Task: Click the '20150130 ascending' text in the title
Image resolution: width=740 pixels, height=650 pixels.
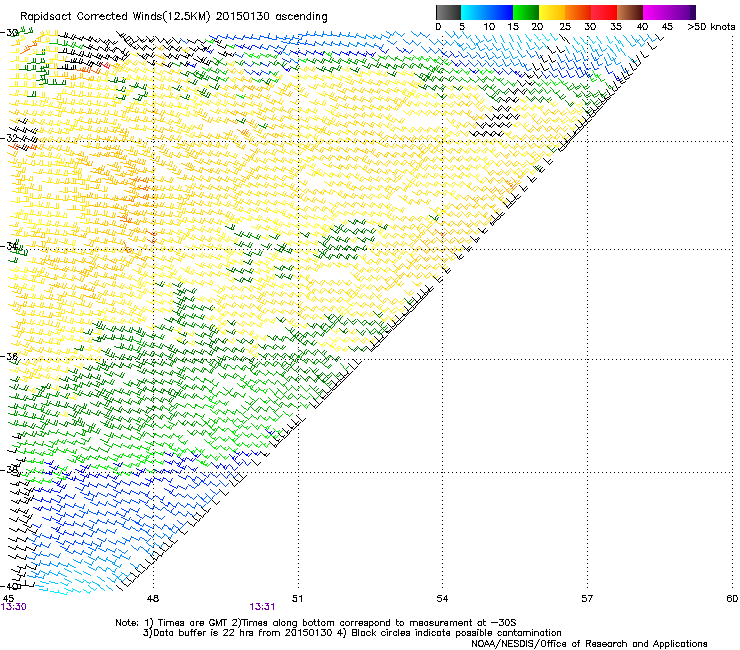Action: coord(271,17)
